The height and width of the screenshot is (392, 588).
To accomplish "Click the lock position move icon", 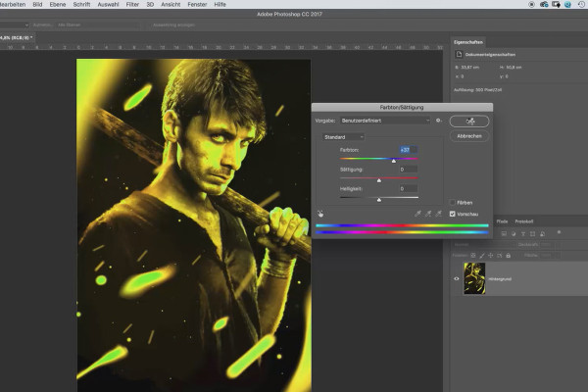I will [491, 256].
